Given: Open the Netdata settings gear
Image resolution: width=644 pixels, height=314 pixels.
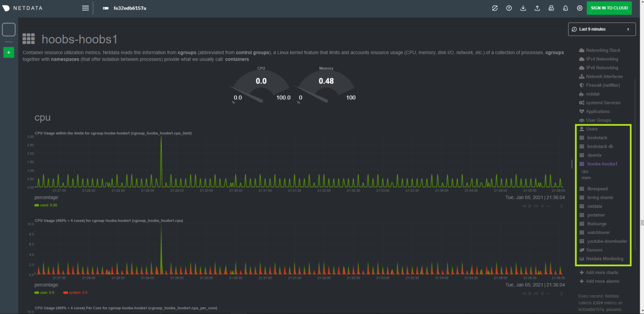Looking at the screenshot, I should click(x=579, y=8).
